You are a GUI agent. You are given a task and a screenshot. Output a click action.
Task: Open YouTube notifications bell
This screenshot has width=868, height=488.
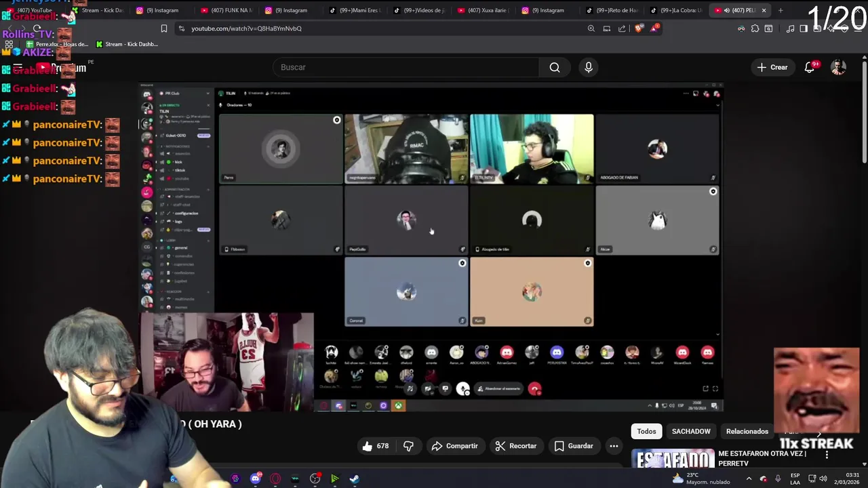tap(810, 67)
